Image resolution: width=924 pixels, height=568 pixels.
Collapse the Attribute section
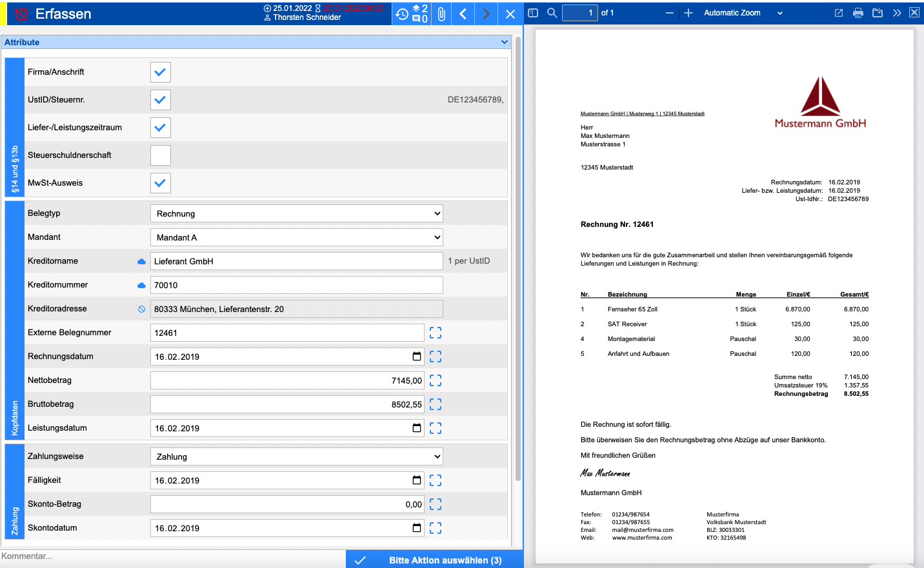coord(505,42)
